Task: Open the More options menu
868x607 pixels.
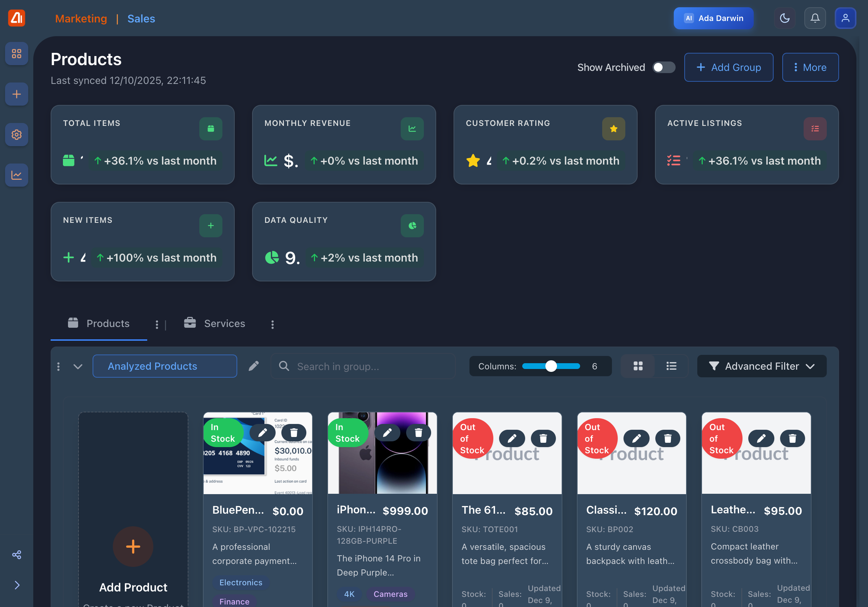Action: point(810,67)
